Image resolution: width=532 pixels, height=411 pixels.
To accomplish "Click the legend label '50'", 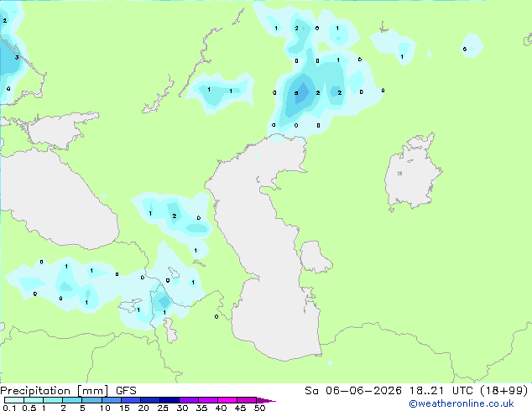I will click(259, 408).
